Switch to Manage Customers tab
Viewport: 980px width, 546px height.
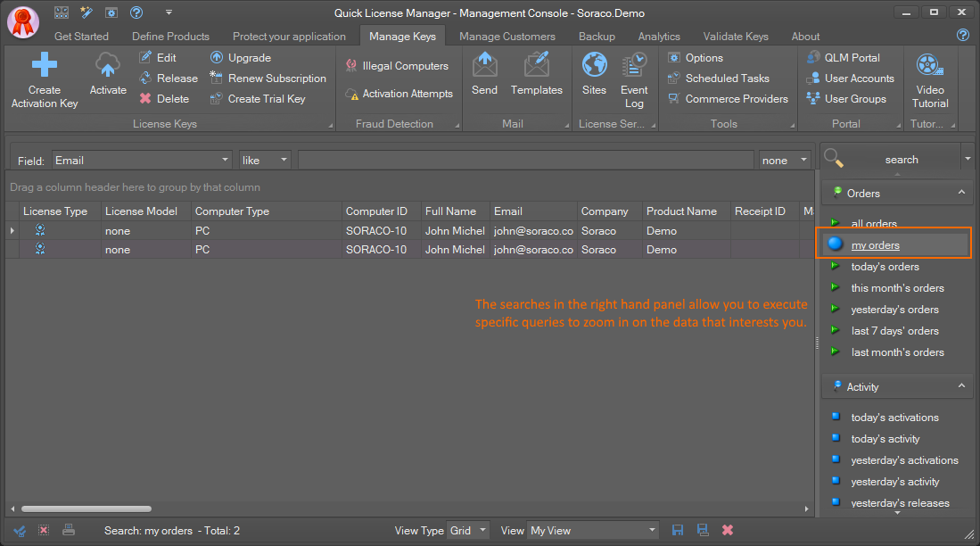[506, 37]
